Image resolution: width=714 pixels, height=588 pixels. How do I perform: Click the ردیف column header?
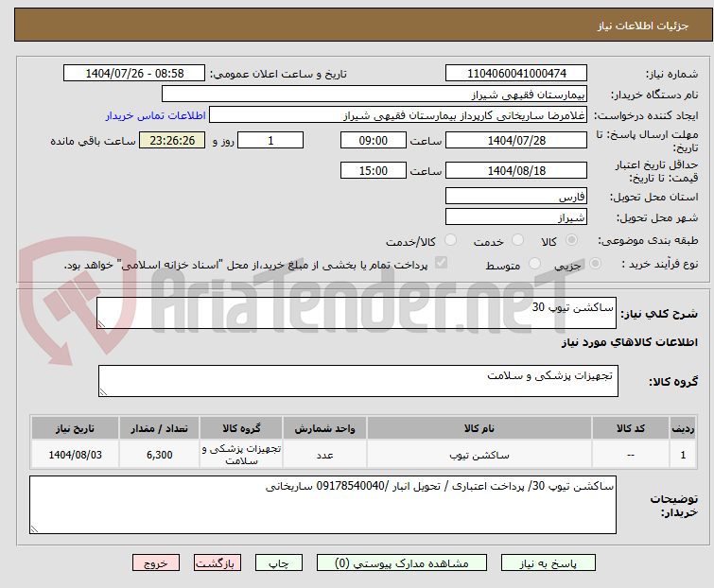click(683, 428)
